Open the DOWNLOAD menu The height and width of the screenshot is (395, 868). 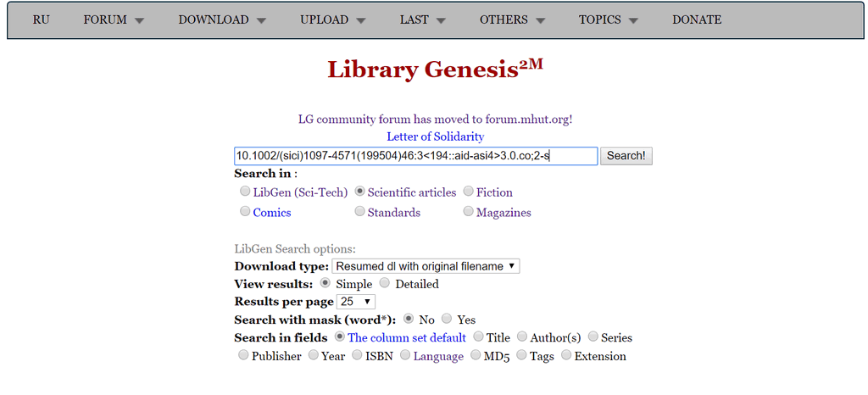[222, 19]
